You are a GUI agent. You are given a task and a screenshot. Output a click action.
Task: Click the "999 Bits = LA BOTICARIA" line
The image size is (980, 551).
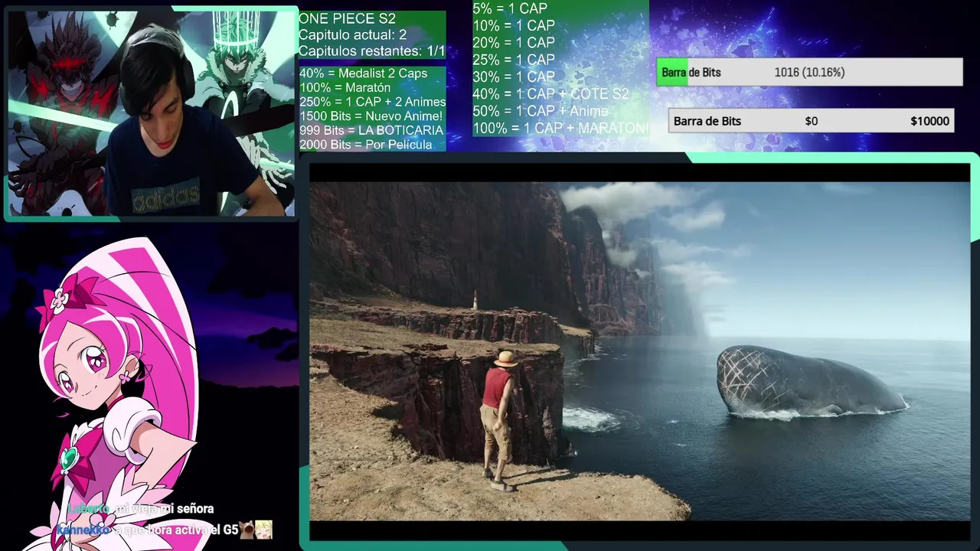click(371, 131)
